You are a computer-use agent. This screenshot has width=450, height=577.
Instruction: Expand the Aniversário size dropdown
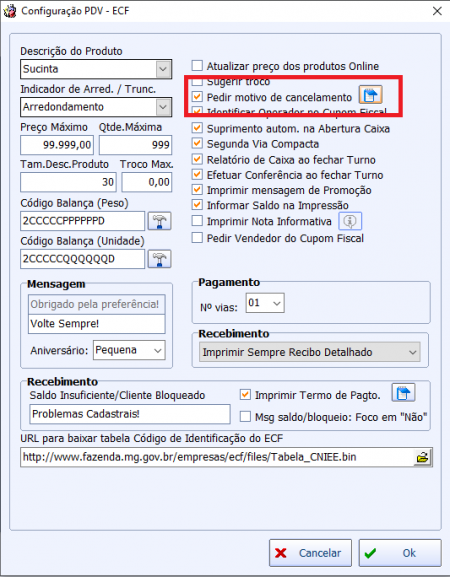tap(129, 350)
